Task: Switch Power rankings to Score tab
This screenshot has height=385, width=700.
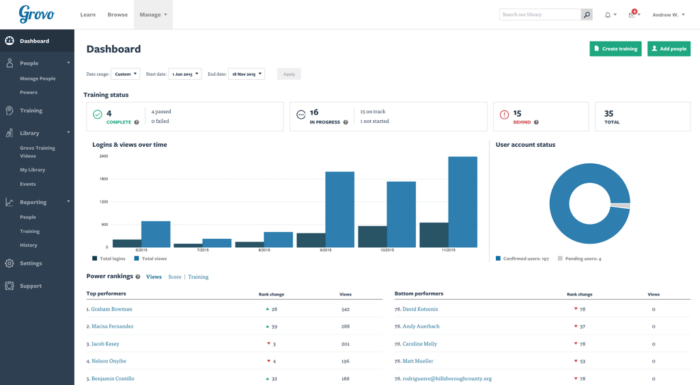Action: [x=175, y=277]
